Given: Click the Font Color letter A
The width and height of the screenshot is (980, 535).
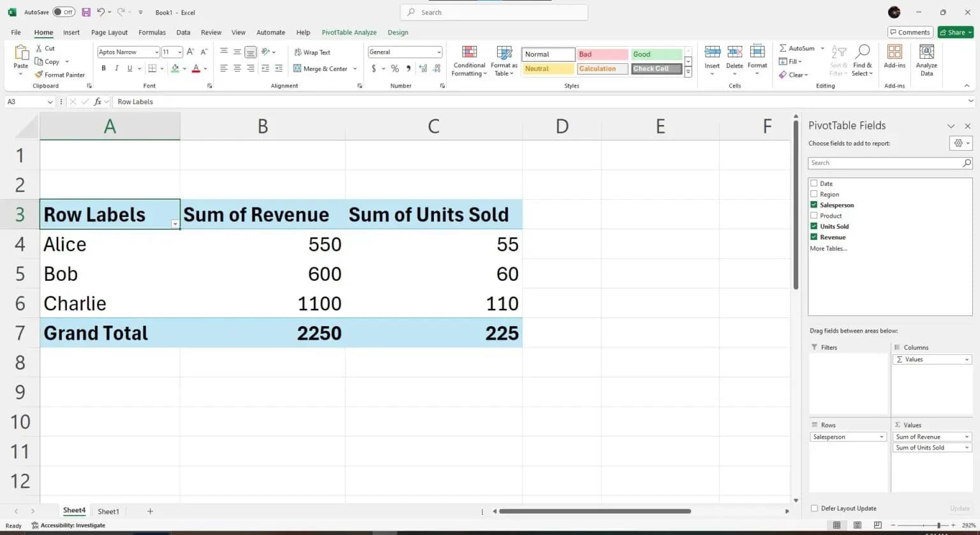Looking at the screenshot, I should tap(196, 68).
